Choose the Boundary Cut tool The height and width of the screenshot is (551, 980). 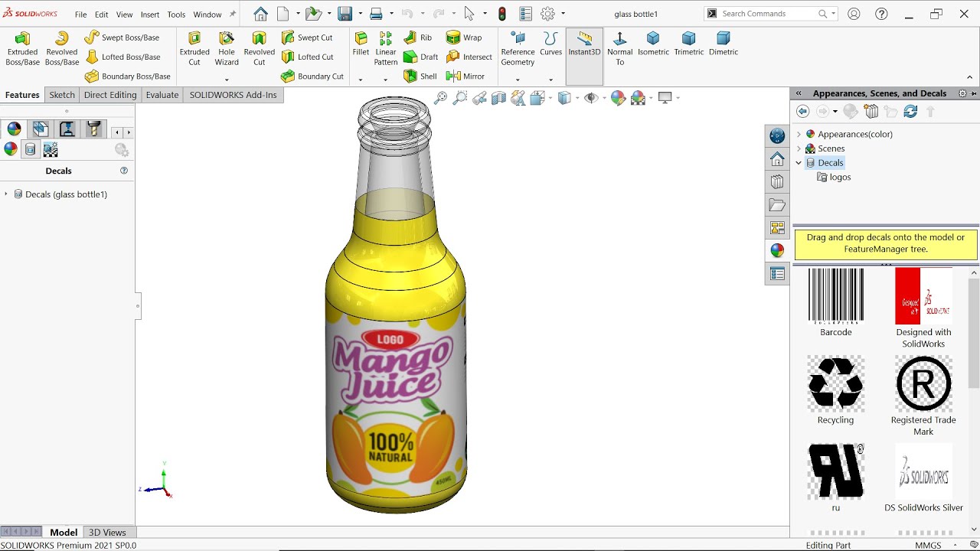312,76
